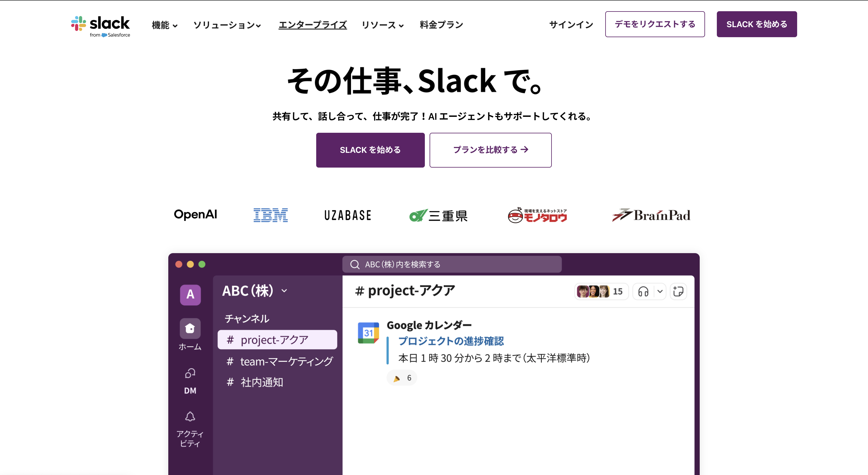
Task: Open the ソリューション dropdown menu
Action: coord(227,24)
